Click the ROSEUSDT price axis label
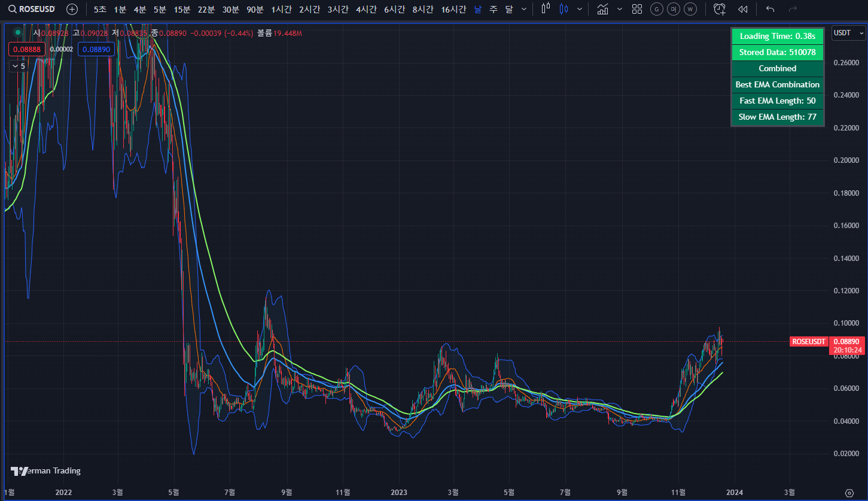Screen dimensions: 868x501 [x=809, y=341]
